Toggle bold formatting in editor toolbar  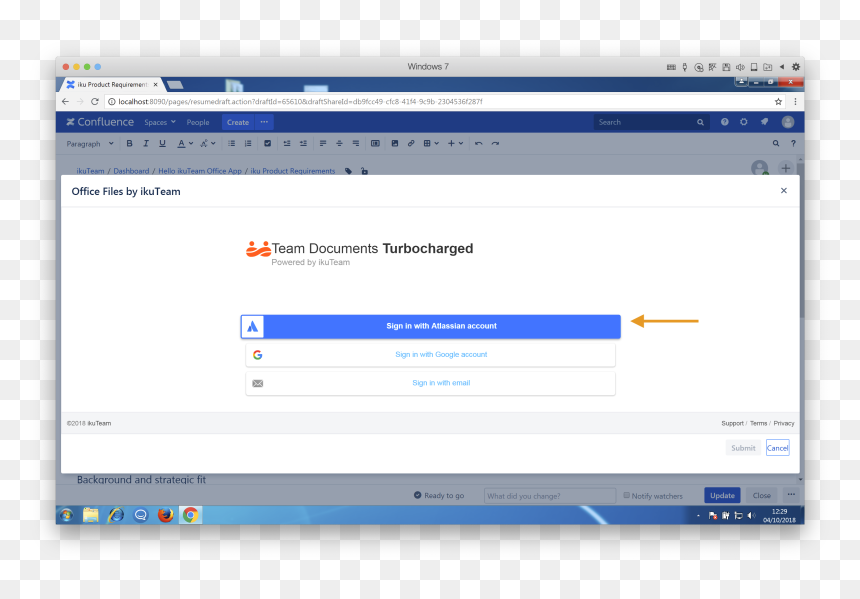tap(129, 144)
